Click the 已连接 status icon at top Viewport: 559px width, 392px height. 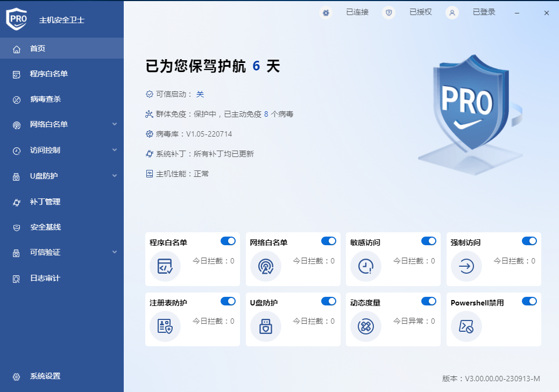(326, 12)
